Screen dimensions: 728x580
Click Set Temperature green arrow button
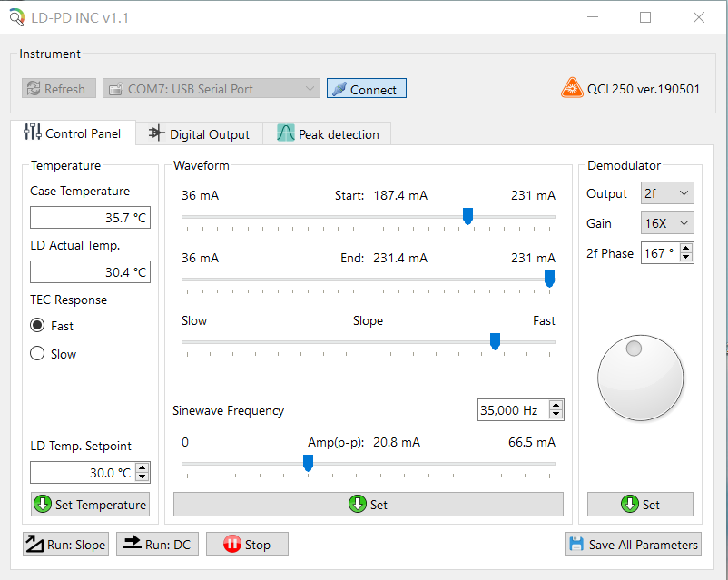coord(90,505)
